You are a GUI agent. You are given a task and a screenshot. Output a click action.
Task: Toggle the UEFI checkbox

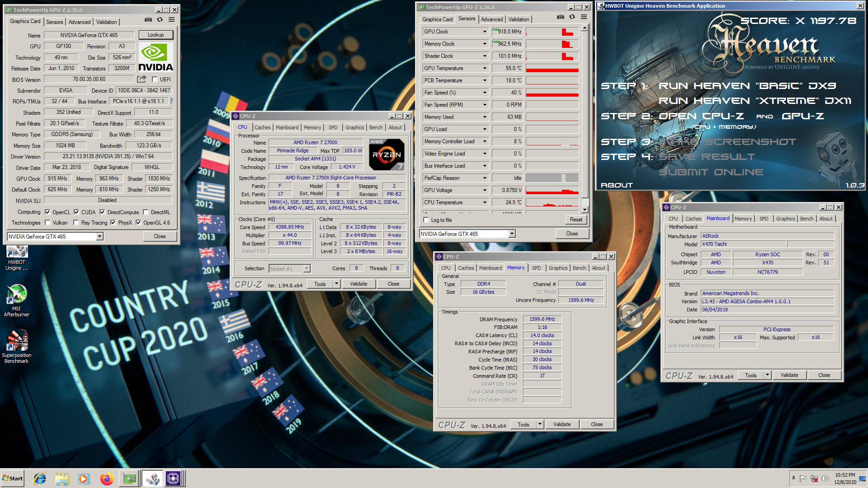(155, 79)
